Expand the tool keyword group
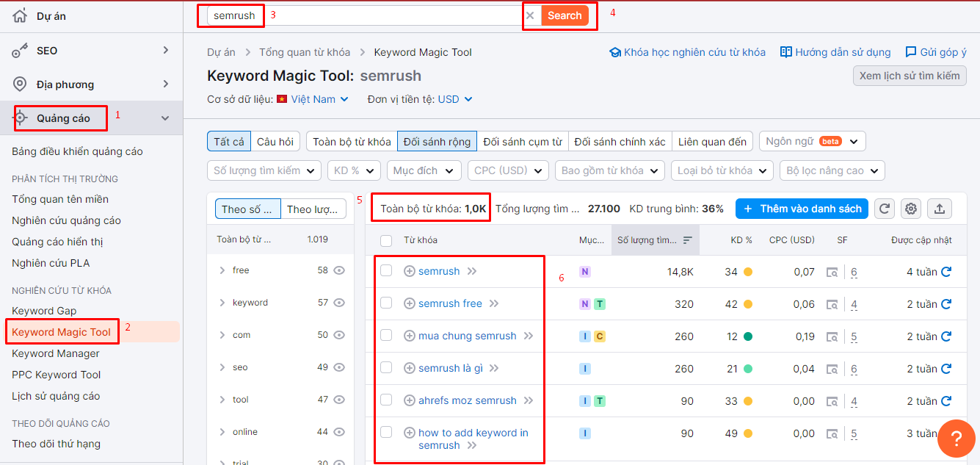The width and height of the screenshot is (980, 465). click(222, 400)
